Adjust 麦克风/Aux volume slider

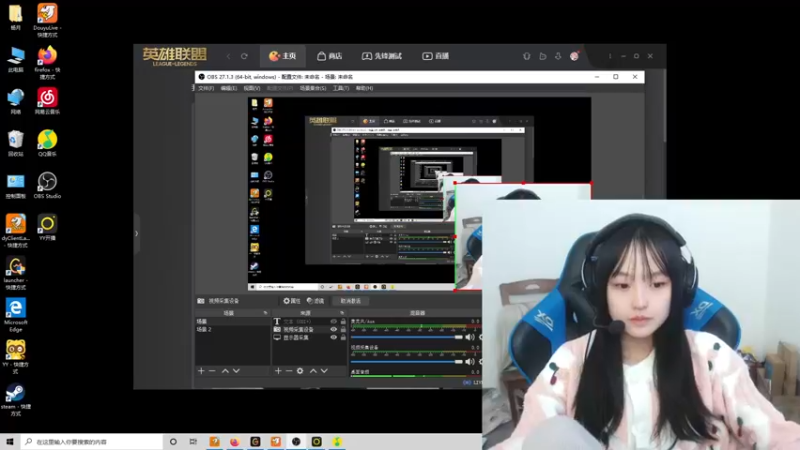406,337
